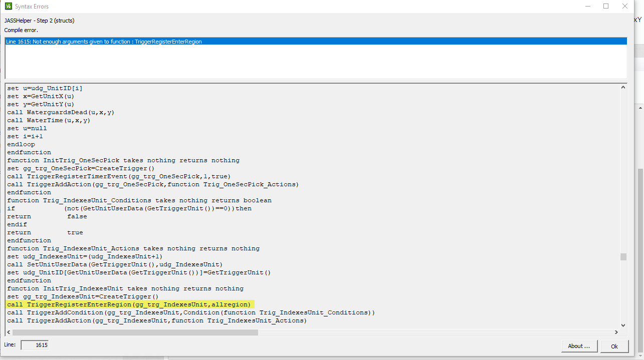The image size is (644, 360).
Task: Click 'set udg_UnitID[GetUnitUserData' line
Action: click(x=139, y=272)
